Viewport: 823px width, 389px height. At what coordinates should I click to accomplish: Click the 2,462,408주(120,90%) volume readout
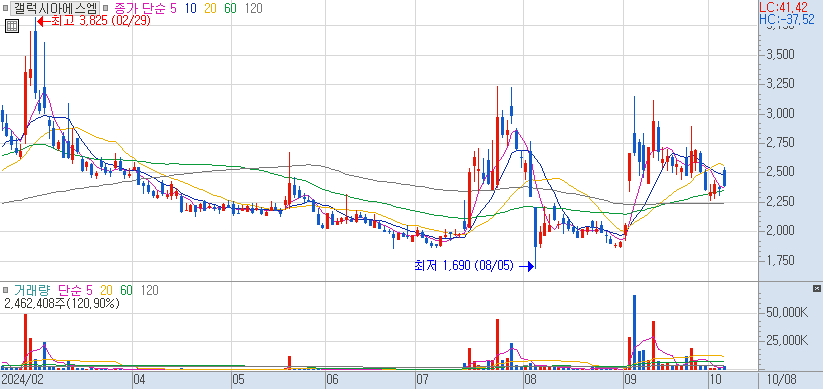coord(62,303)
